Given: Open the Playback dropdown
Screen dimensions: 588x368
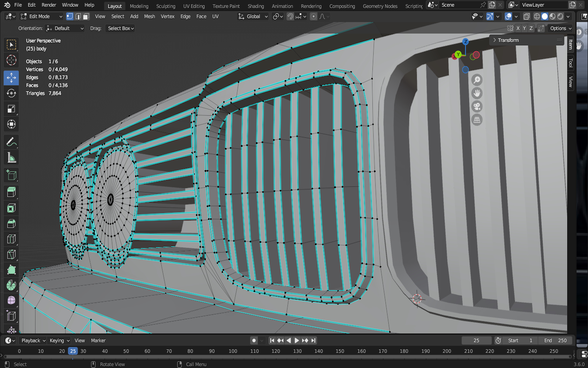Looking at the screenshot, I should click(33, 340).
